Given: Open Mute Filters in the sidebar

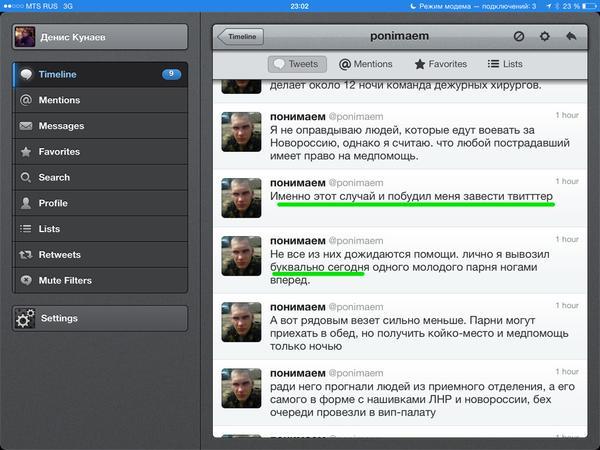Looking at the screenshot, I should (99, 280).
